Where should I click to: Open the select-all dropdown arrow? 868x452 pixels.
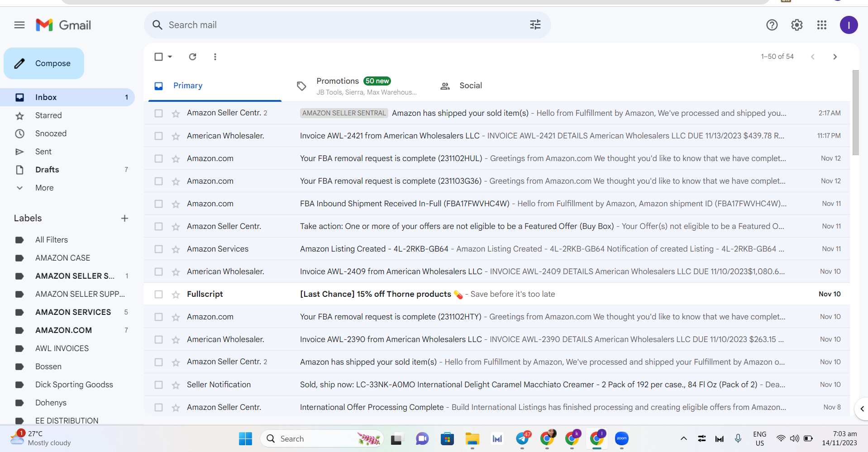pyautogui.click(x=170, y=57)
